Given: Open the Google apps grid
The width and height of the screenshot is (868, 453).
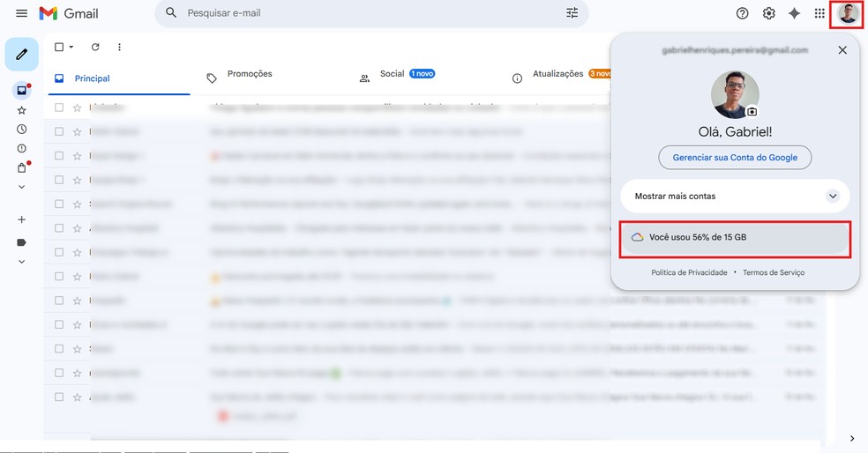Looking at the screenshot, I should pyautogui.click(x=819, y=13).
